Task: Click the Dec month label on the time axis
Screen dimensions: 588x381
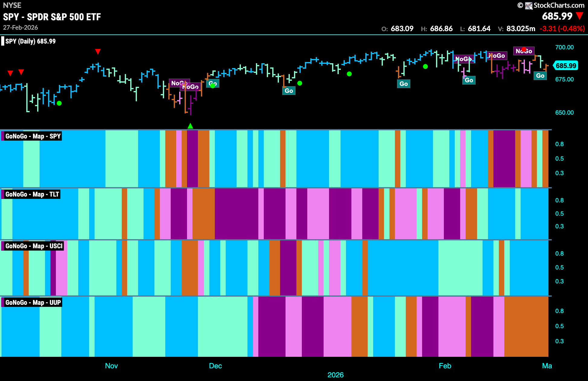Action: 215,366
